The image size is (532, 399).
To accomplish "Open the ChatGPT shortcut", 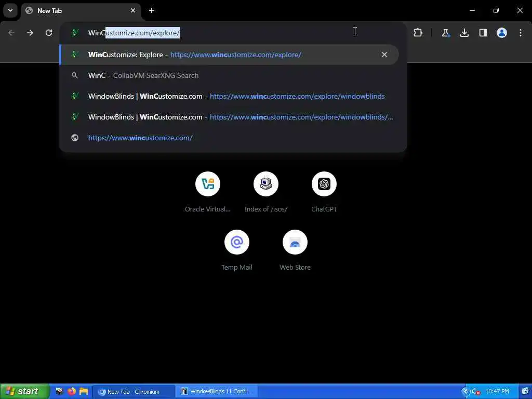I will click(324, 192).
